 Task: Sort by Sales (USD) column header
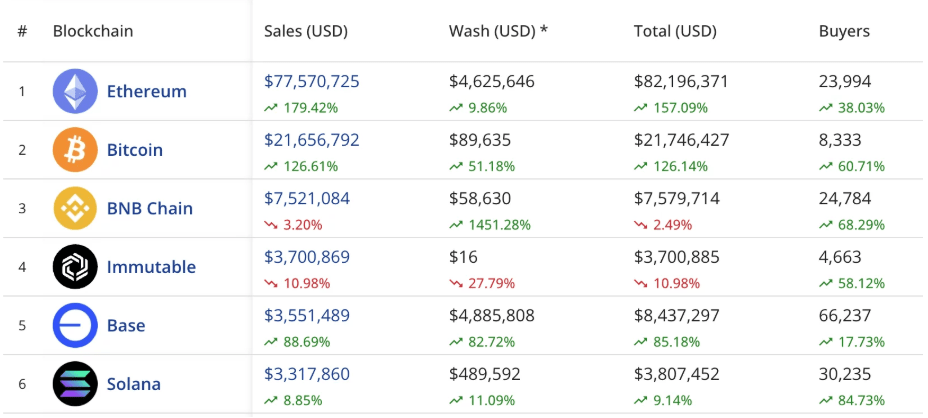[x=305, y=31]
